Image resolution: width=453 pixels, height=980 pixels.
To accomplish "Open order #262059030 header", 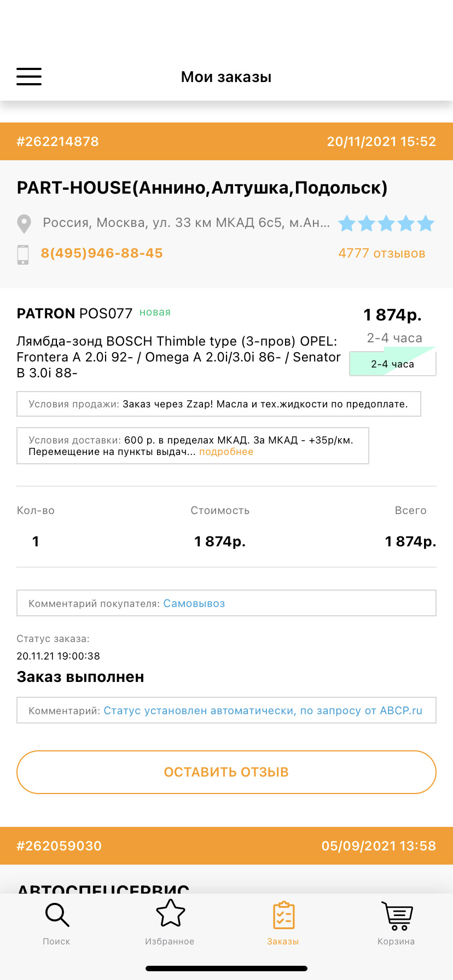I will coord(59,846).
